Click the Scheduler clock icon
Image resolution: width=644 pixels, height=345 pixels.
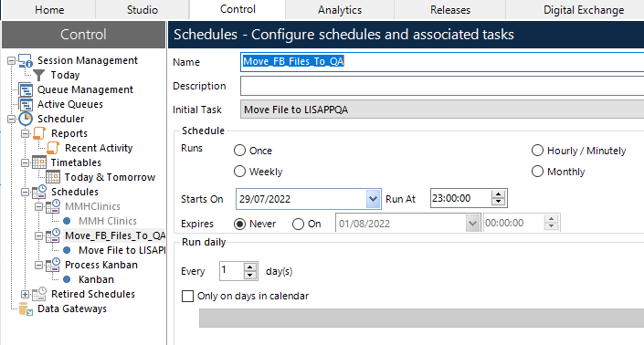coord(26,119)
